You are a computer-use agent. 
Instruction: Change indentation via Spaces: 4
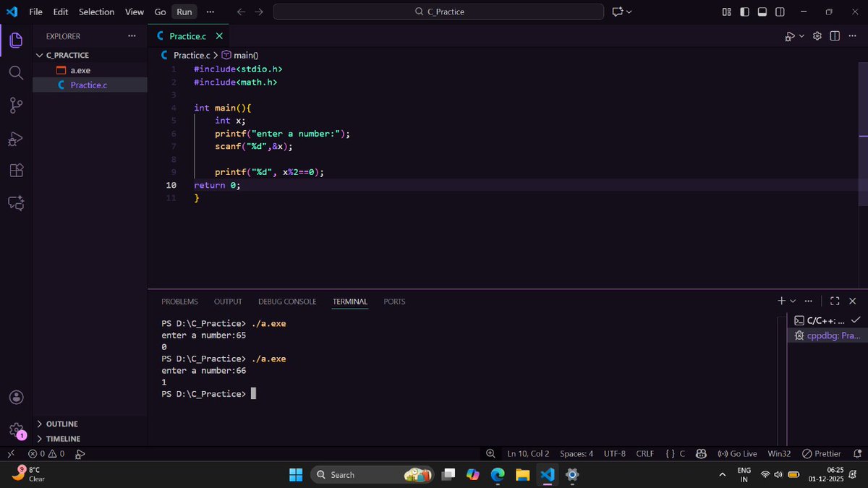pos(576,454)
